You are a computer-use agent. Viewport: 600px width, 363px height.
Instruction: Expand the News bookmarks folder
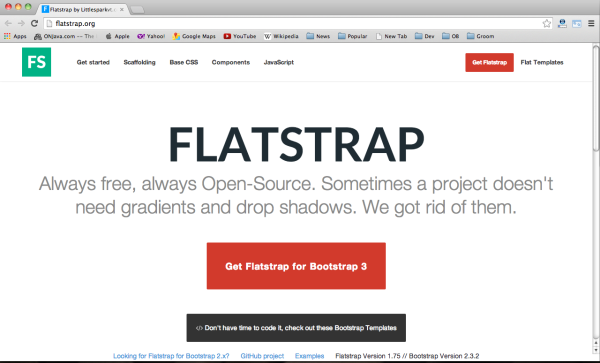coord(318,36)
